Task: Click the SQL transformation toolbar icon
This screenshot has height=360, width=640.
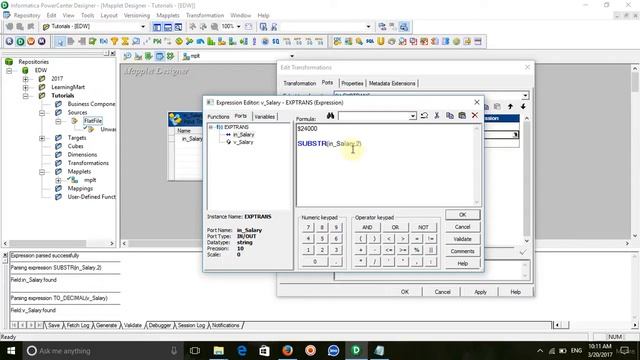Action: (370, 41)
